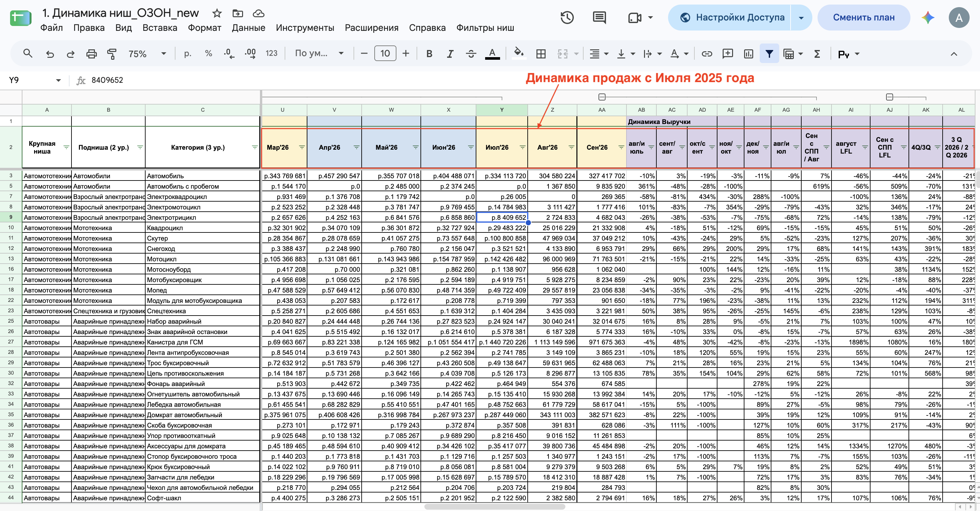The height and width of the screenshot is (511, 980).
Task: Toggle strikethrough formatting
Action: pyautogui.click(x=471, y=54)
